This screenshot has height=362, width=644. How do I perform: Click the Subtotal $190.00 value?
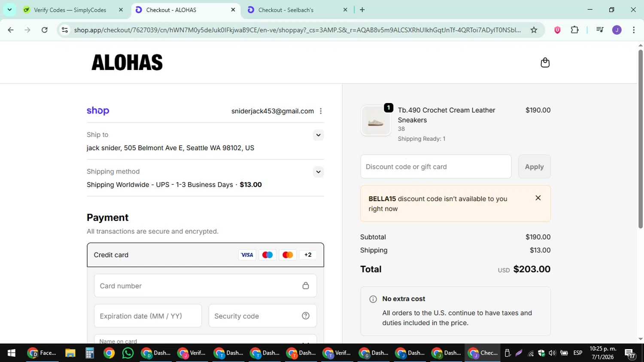538,237
